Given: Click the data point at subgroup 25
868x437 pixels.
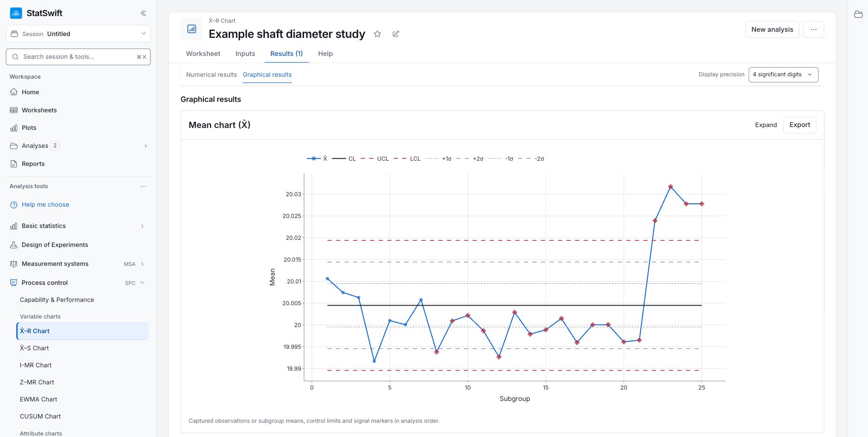Looking at the screenshot, I should click(702, 204).
